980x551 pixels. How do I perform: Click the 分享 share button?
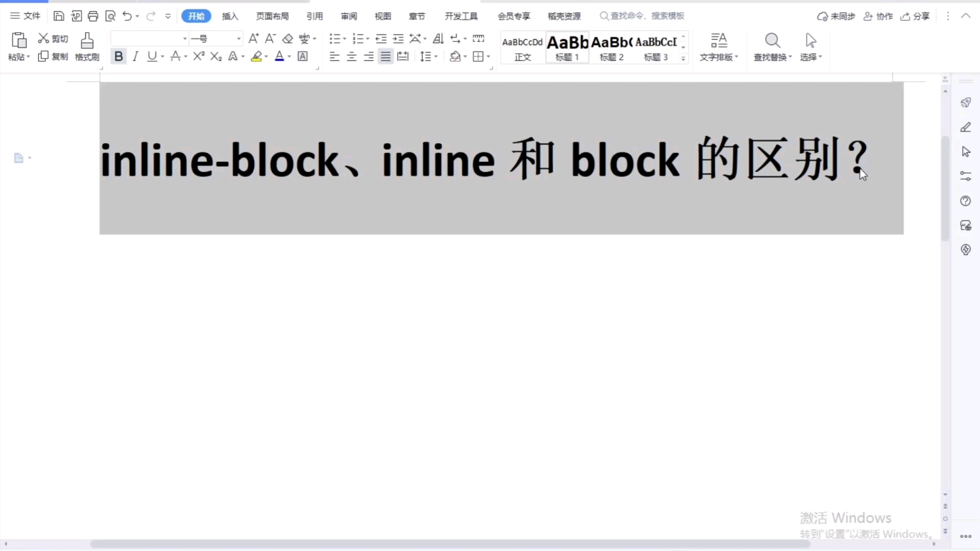915,16
